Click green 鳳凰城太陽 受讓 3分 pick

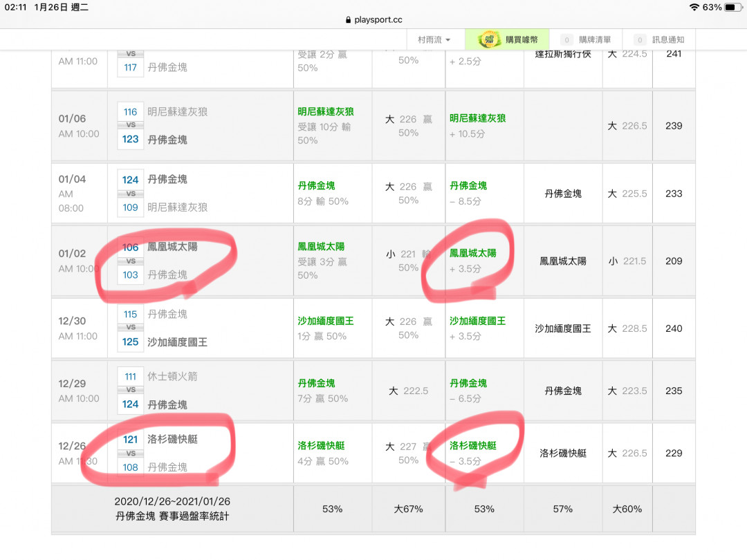(322, 261)
